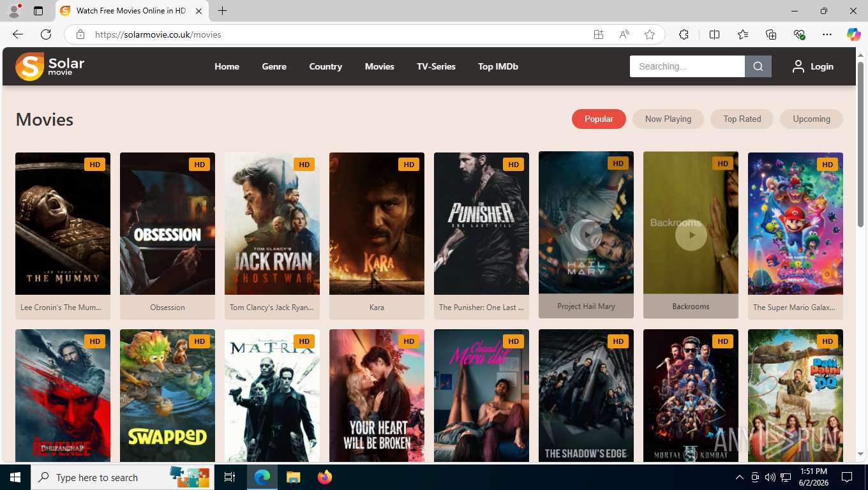Viewport: 868px width, 490px height.
Task: Open the address bar apps icon
Action: (599, 34)
